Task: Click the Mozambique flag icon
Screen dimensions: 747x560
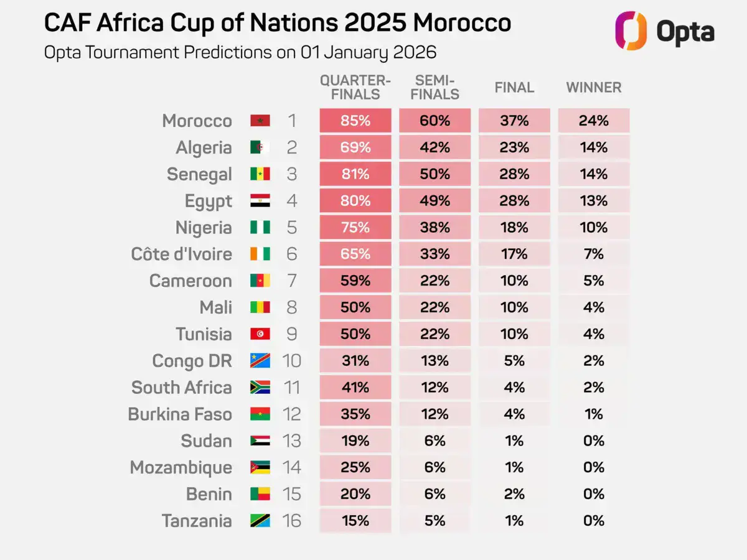Action: (x=260, y=467)
